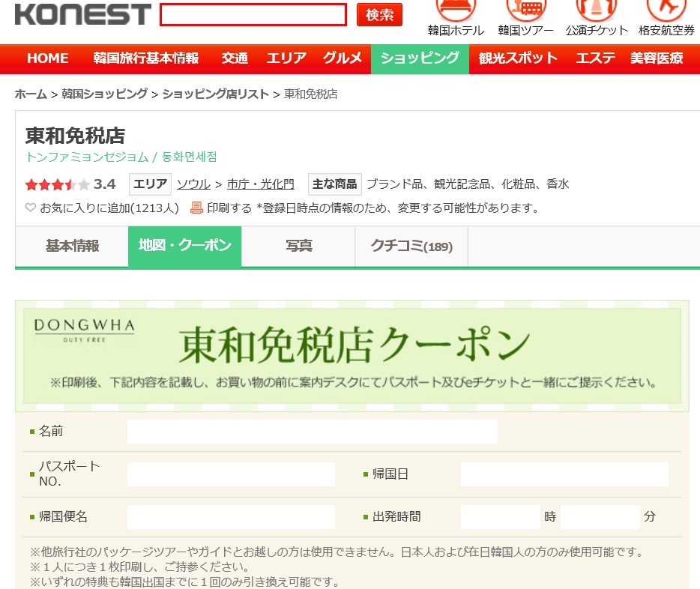Follow the ソウル area link
The width and height of the screenshot is (700, 589).
coord(193,184)
